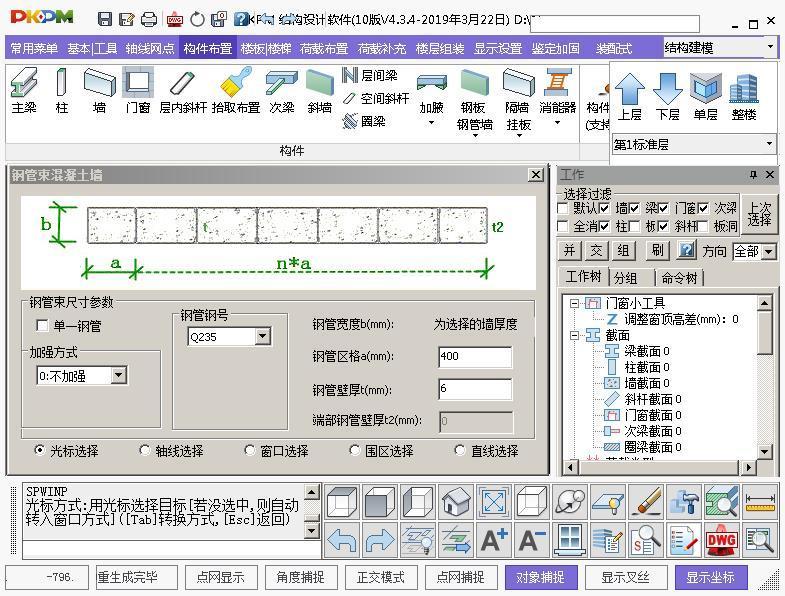Image resolution: width=785 pixels, height=596 pixels.
Task: Click the 上次选择 button
Action: [x=759, y=214]
